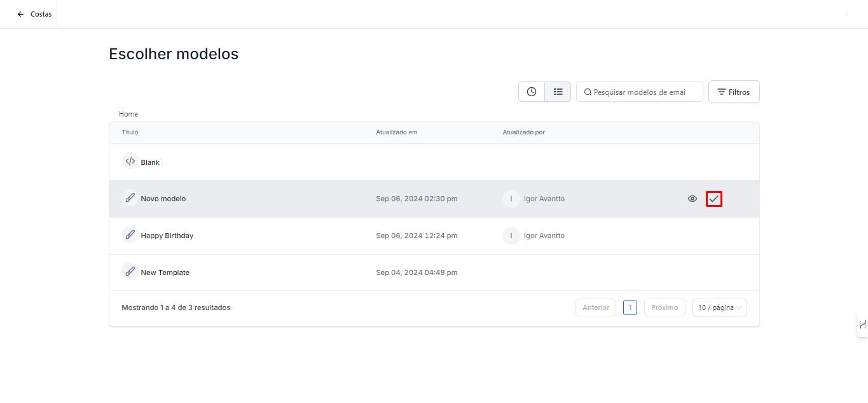The width and height of the screenshot is (868, 403).
Task: Click the Anterior pagination button
Action: [596, 308]
